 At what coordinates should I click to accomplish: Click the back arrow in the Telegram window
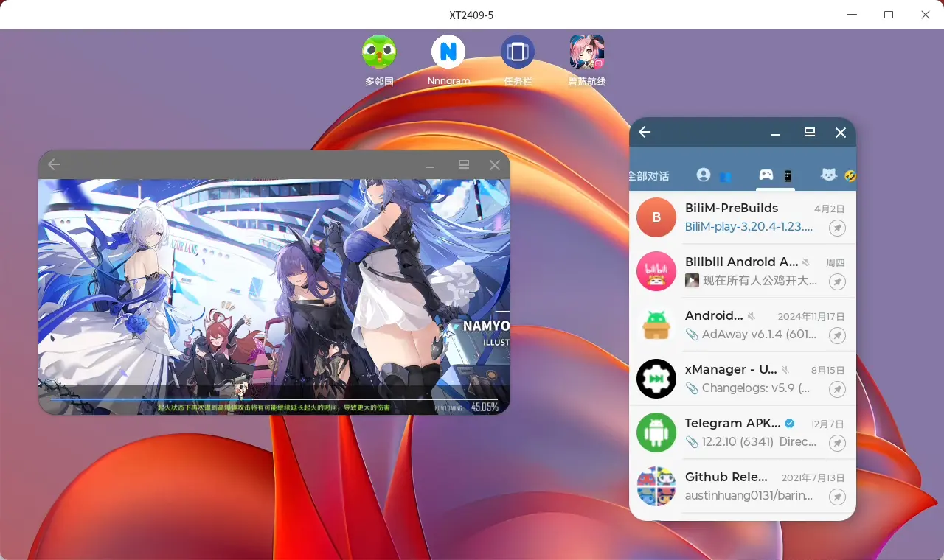coord(645,132)
